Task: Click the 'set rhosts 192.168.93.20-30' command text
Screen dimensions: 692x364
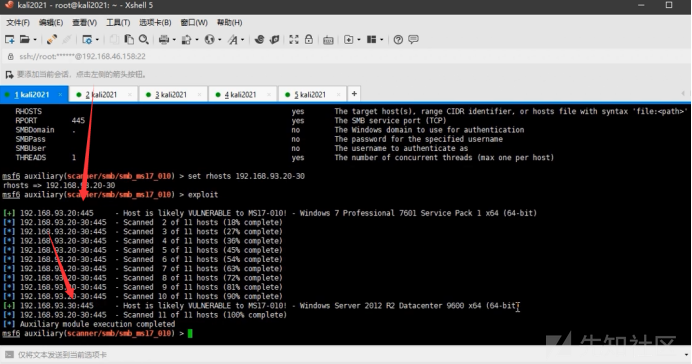Action: pos(246,176)
